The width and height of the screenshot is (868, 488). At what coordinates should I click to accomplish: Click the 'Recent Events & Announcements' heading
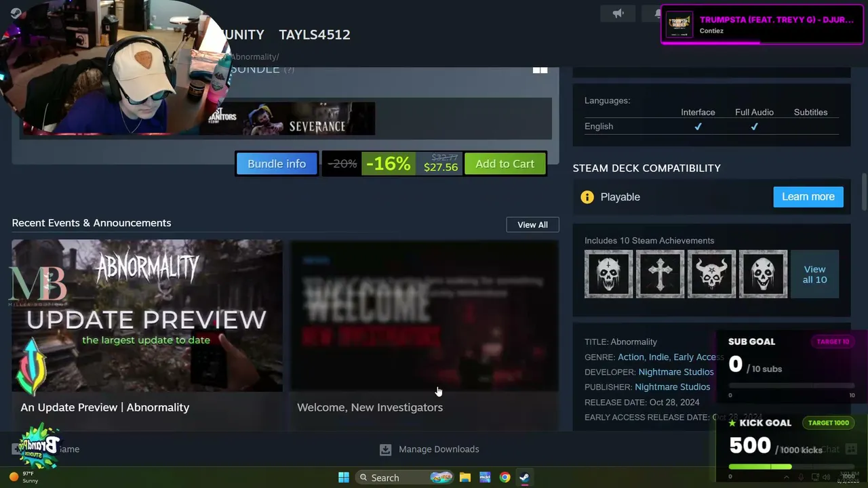tap(92, 223)
